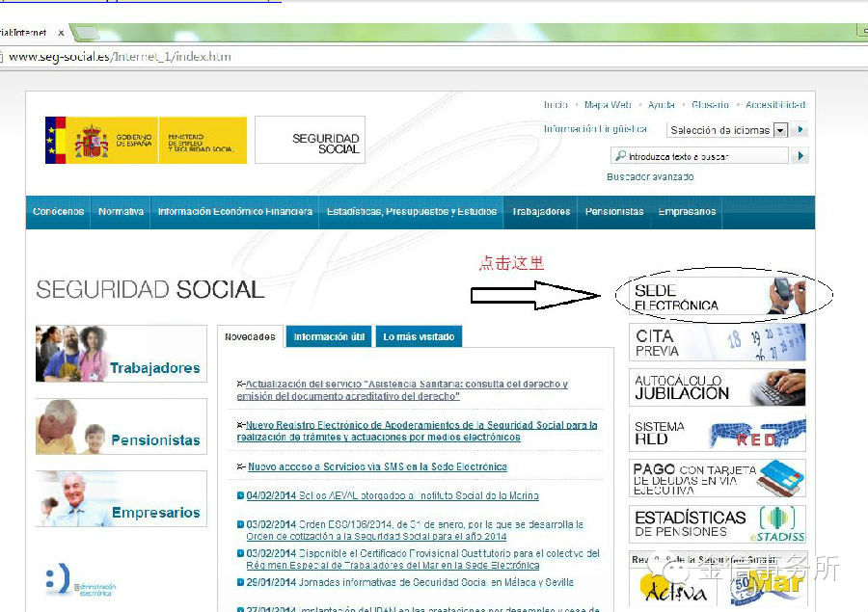
Task: Open the Pensionistas menu in the navigation bar
Action: pos(614,212)
